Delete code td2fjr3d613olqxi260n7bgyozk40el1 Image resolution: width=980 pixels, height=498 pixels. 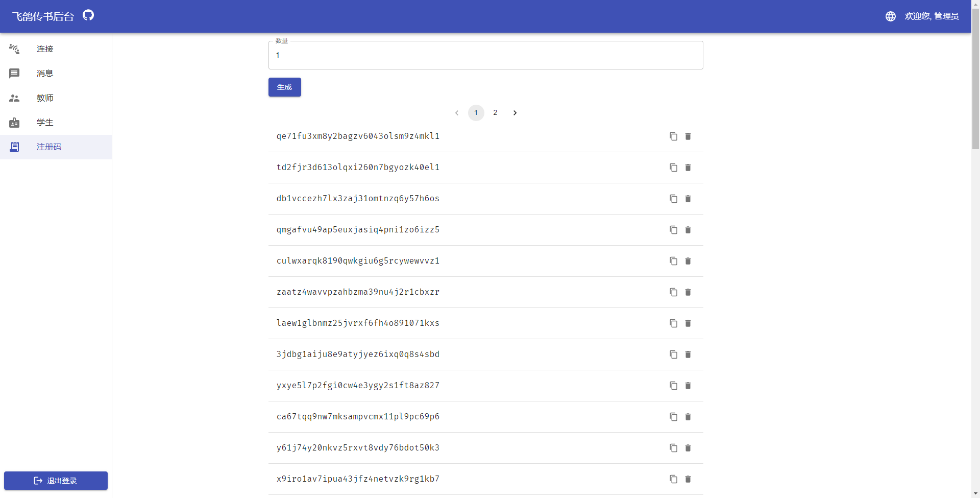[688, 168]
